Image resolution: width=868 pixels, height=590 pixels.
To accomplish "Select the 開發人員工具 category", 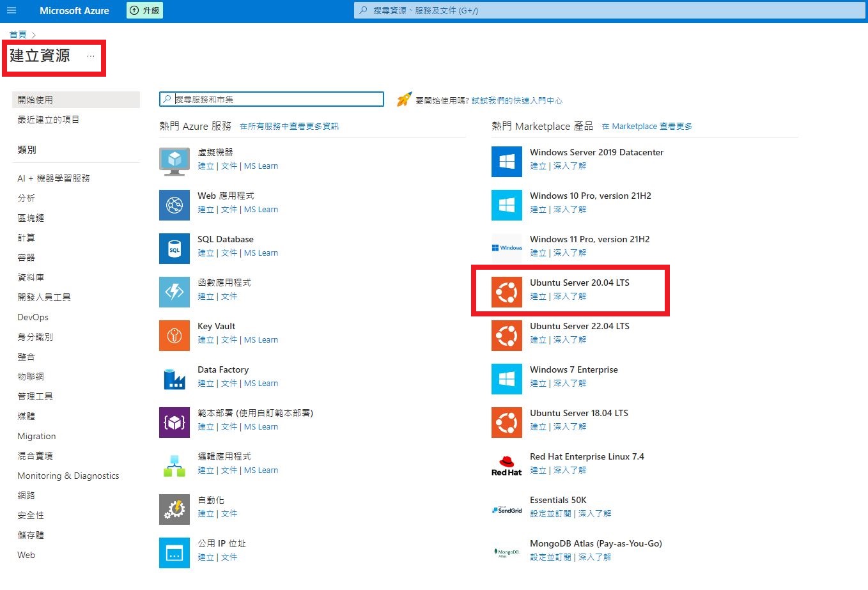I will [x=44, y=297].
